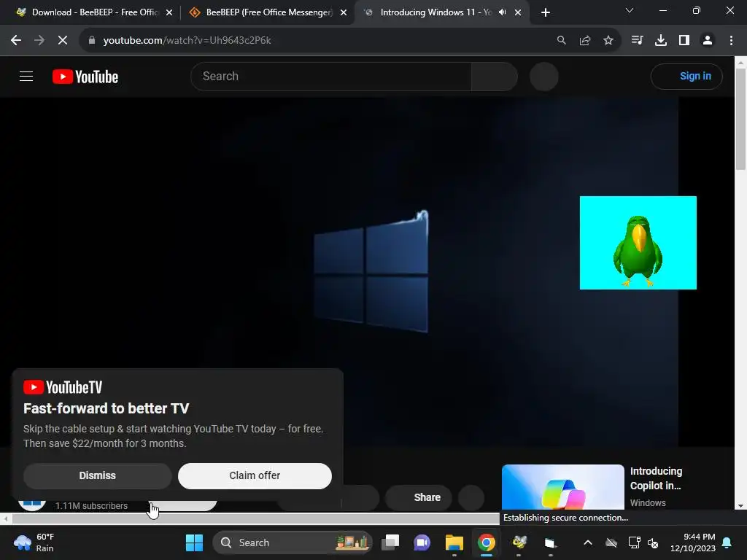Open the Introducing Copilot video thumbnail
This screenshot has height=560, width=747.
562,487
